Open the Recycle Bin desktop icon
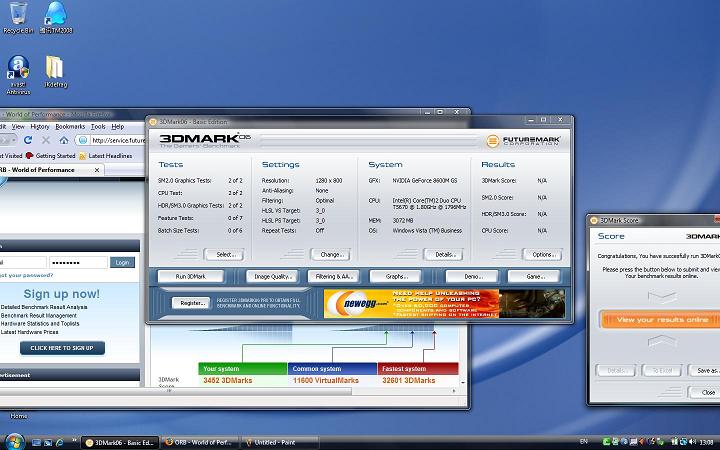The width and height of the screenshot is (720, 450). [17, 15]
